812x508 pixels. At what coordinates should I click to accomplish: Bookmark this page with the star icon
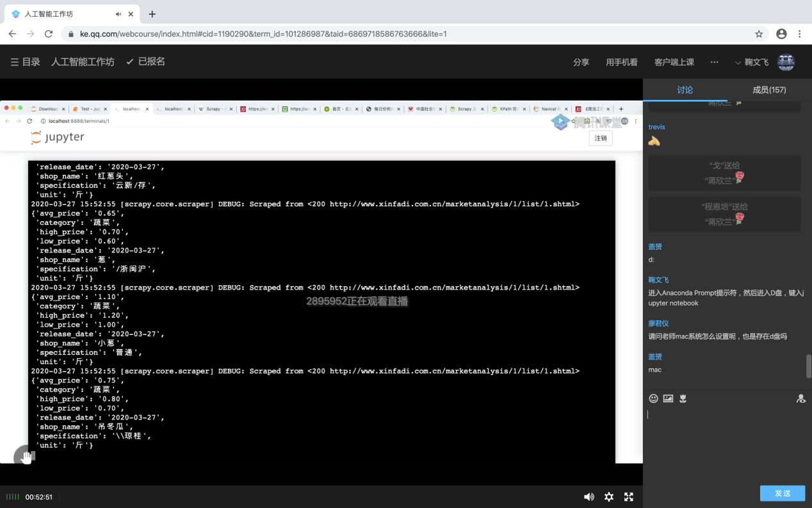[x=759, y=34]
